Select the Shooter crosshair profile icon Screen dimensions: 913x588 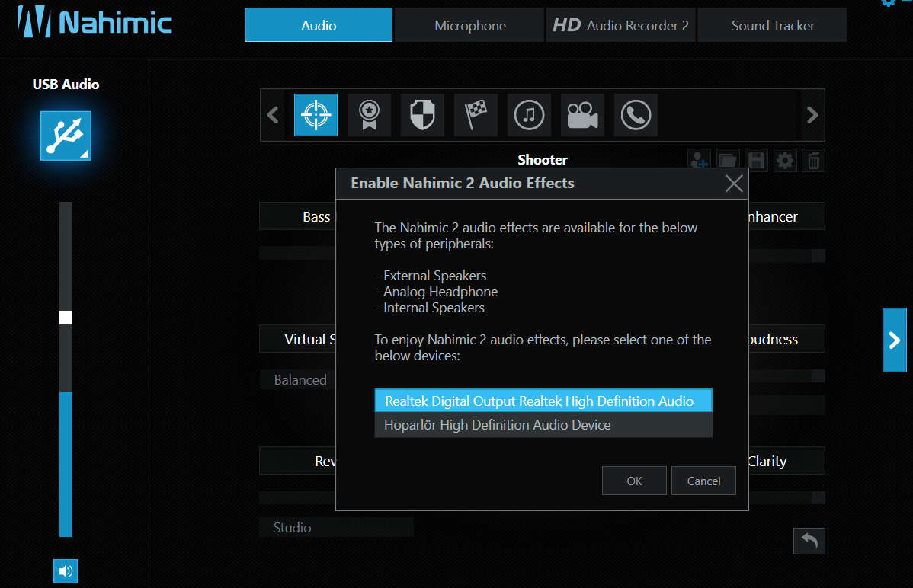pyautogui.click(x=316, y=115)
